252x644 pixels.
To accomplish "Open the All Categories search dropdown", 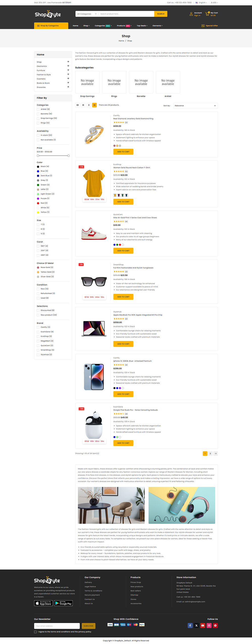I will pyautogui.click(x=87, y=14).
